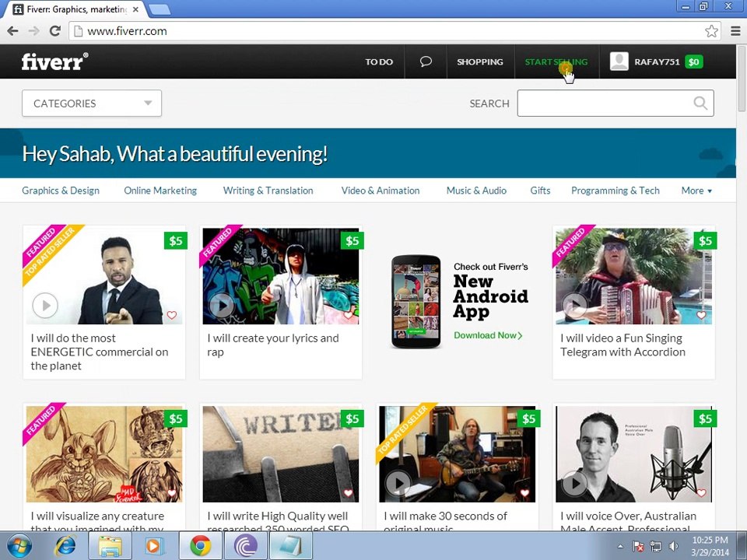Image resolution: width=747 pixels, height=560 pixels.
Task: Click the 10:25 PM clock
Action: click(710, 541)
